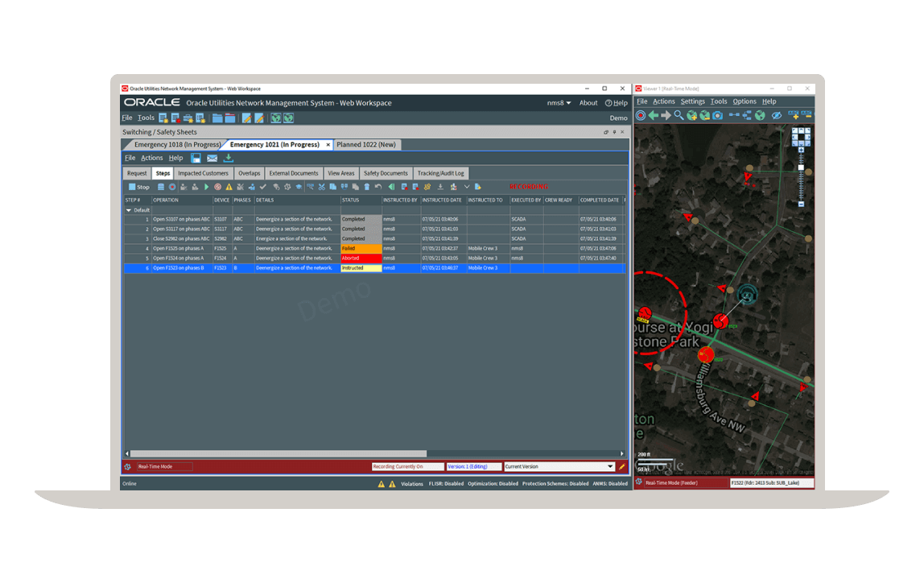The height and width of the screenshot is (583, 924).
Task: Click the green back arrow in the Viewer toolbar
Action: [653, 115]
